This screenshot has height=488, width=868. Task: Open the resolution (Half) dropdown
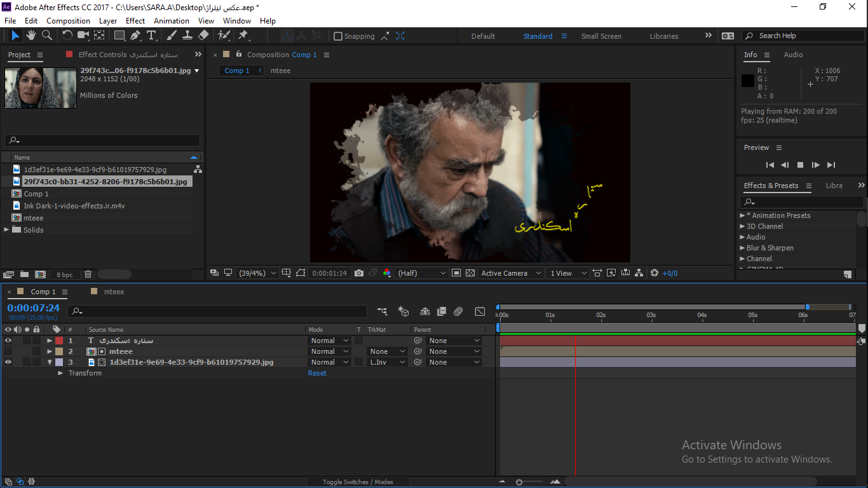tap(422, 273)
